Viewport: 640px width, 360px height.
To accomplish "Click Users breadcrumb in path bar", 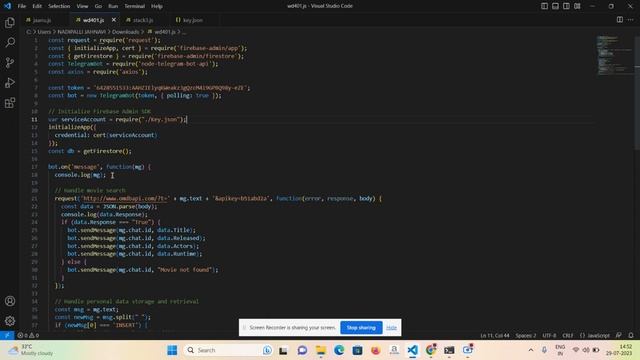I will pyautogui.click(x=44, y=31).
